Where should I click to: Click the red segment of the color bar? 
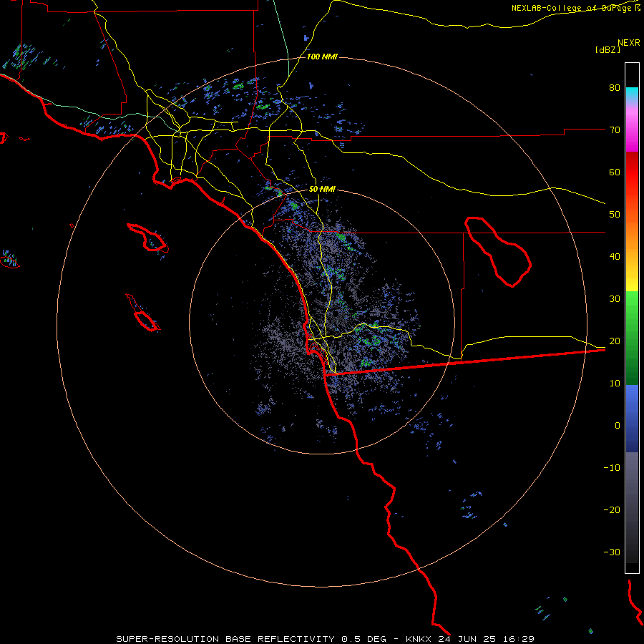[x=632, y=172]
